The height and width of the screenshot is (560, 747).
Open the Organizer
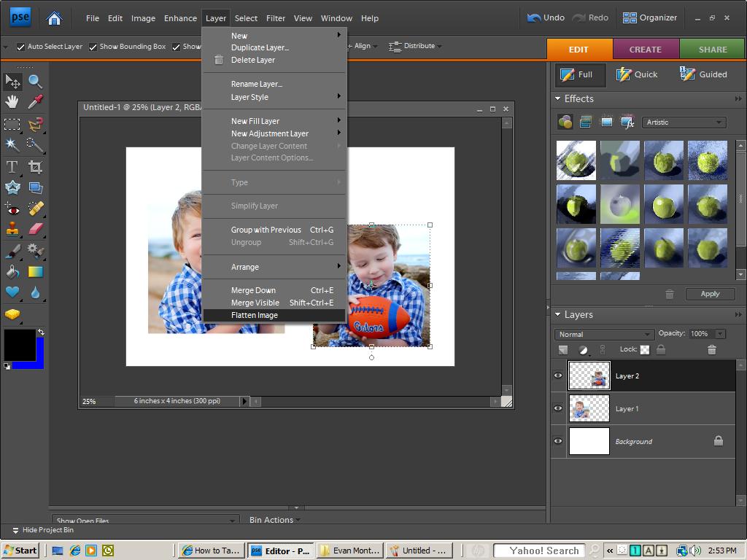pyautogui.click(x=649, y=17)
